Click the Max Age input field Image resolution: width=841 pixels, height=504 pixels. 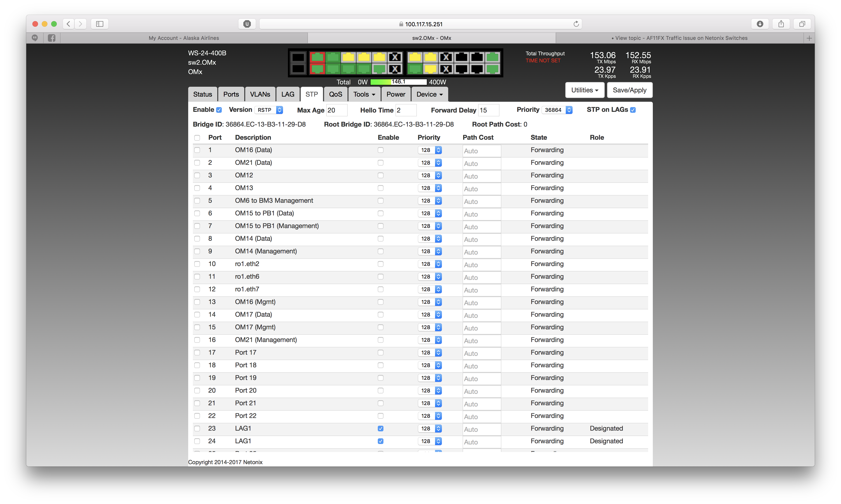click(336, 110)
